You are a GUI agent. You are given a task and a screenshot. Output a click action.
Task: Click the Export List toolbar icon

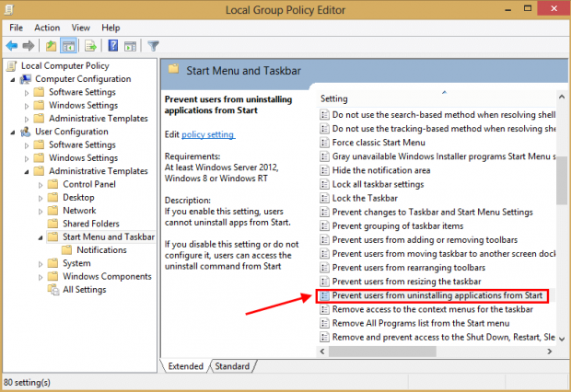90,46
